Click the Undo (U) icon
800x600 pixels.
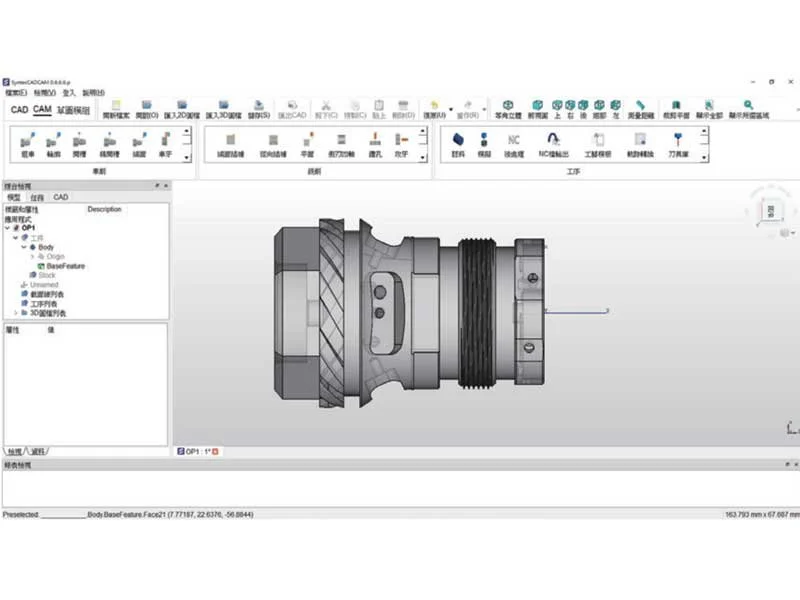434,105
